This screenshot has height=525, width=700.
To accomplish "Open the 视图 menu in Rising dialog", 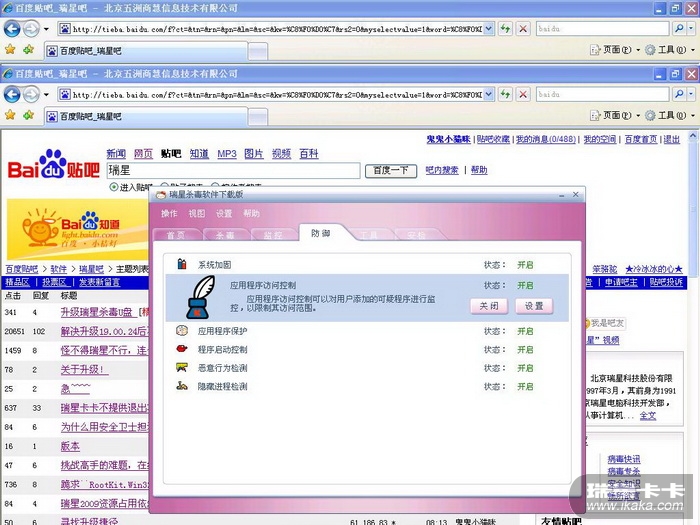I will coord(196,213).
